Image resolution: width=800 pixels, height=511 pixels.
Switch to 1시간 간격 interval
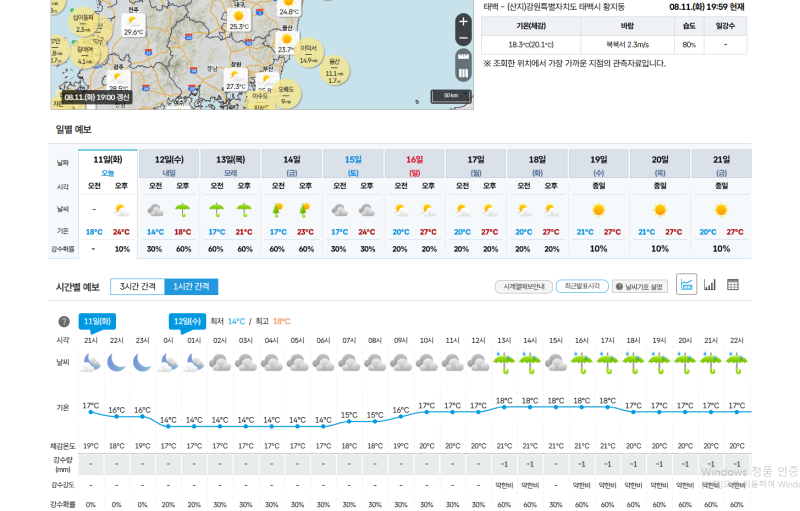pyautogui.click(x=191, y=287)
